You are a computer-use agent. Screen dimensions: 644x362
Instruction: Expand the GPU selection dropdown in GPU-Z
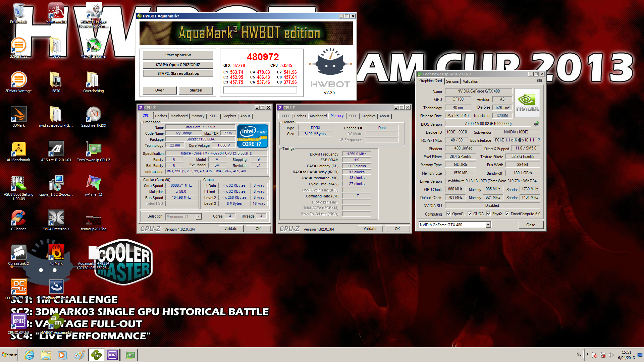point(488,225)
